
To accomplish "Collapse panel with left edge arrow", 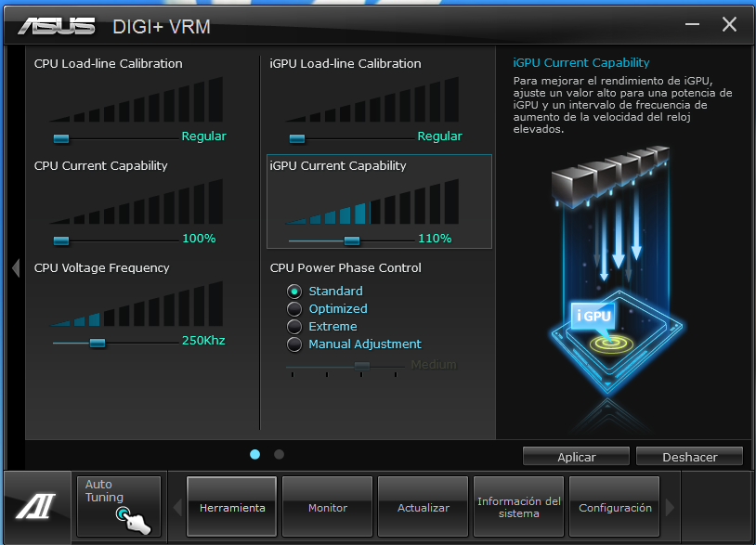I will click(16, 268).
